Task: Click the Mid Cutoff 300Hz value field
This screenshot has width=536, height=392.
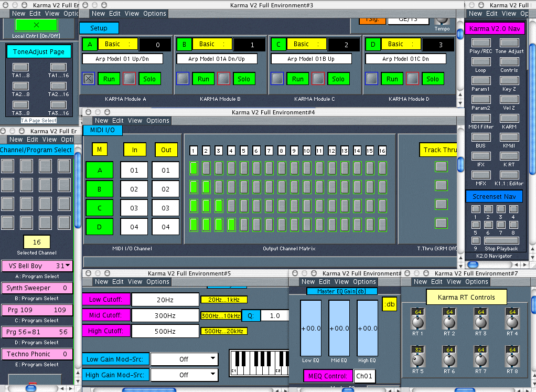Action: click(x=165, y=315)
